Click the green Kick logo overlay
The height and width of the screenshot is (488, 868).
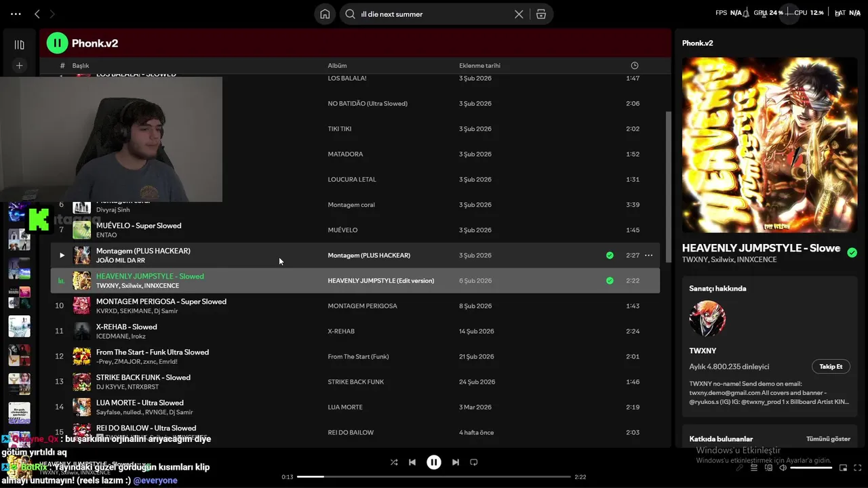pos(38,220)
